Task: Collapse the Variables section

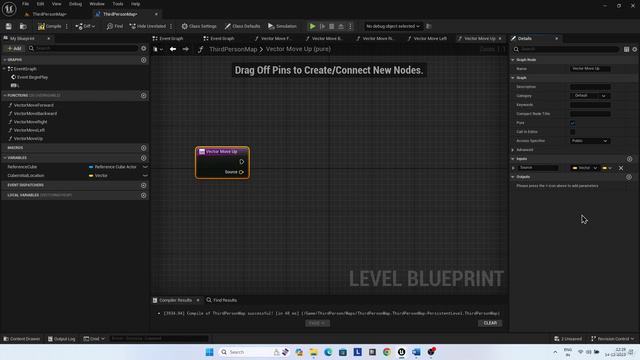Action: (4, 158)
